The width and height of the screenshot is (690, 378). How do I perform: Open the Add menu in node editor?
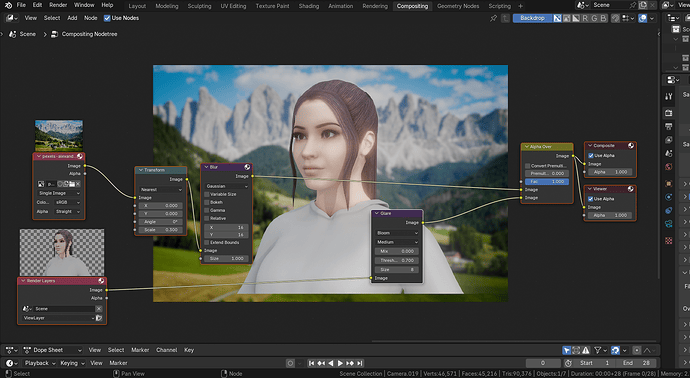(72, 18)
